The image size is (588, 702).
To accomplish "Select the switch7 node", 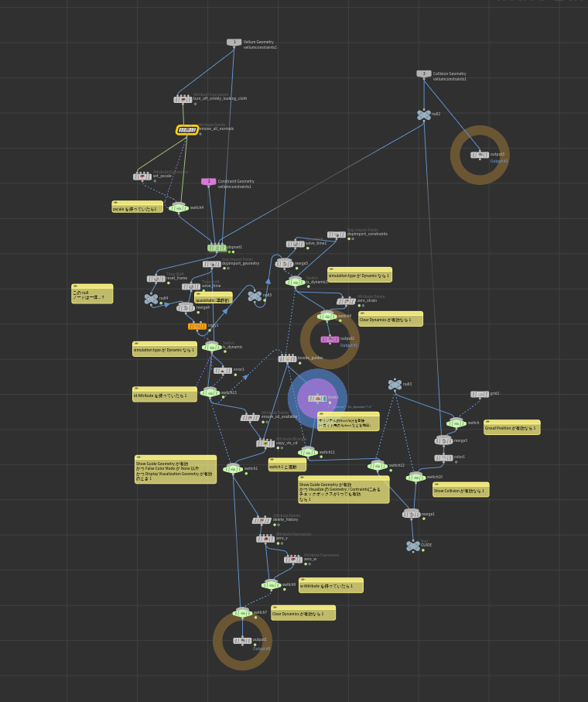I will pos(242,612).
